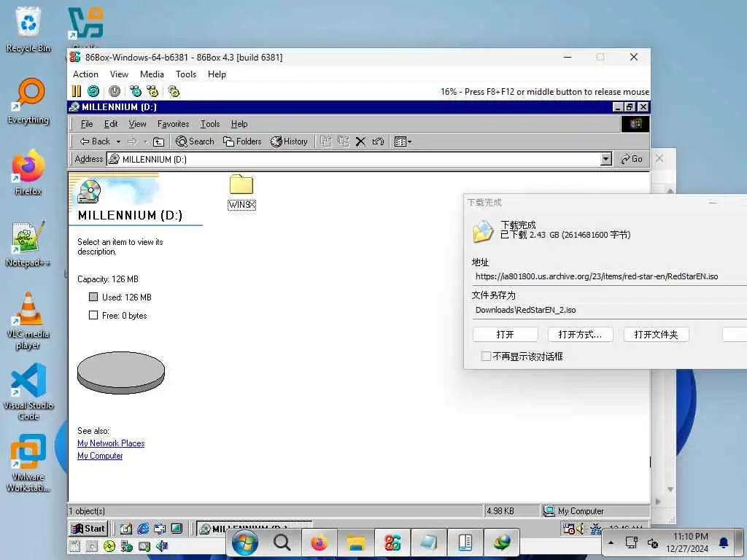Viewport: 747px width, 560px height.
Task: Open the Firefox desktop shortcut
Action: tap(28, 172)
